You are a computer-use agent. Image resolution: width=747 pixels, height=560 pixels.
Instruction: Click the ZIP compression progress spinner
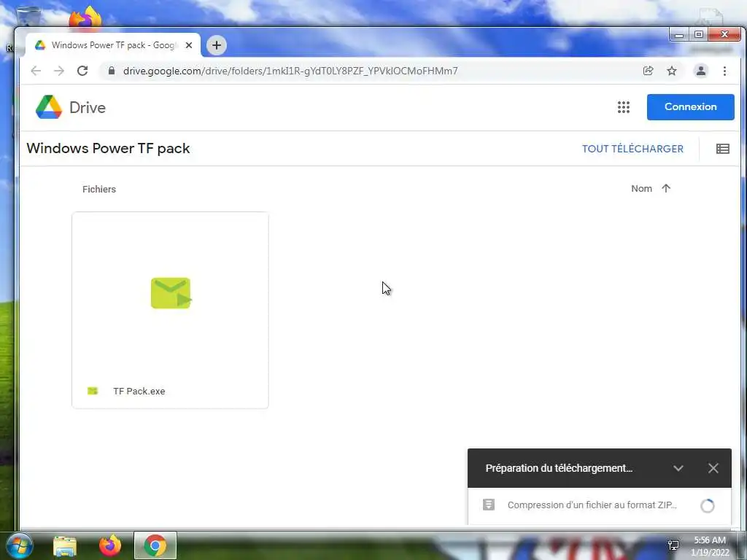708,506
